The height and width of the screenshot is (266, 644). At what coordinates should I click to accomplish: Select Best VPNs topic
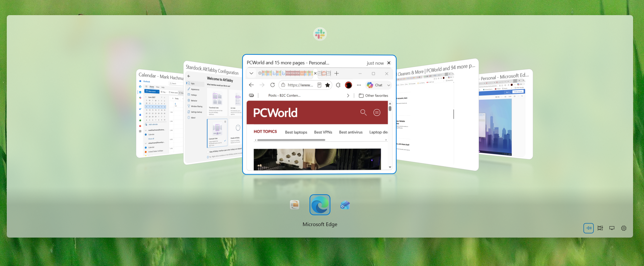[323, 132]
